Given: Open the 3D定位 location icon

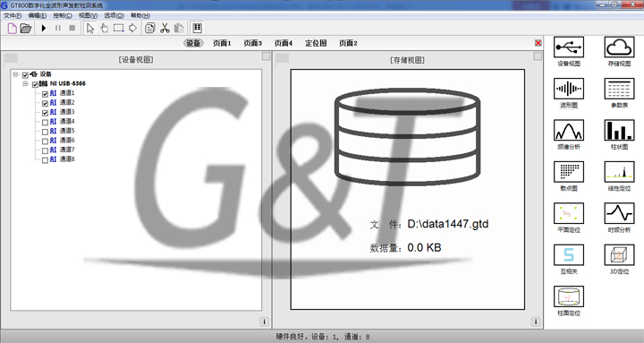Looking at the screenshot, I should click(619, 254).
